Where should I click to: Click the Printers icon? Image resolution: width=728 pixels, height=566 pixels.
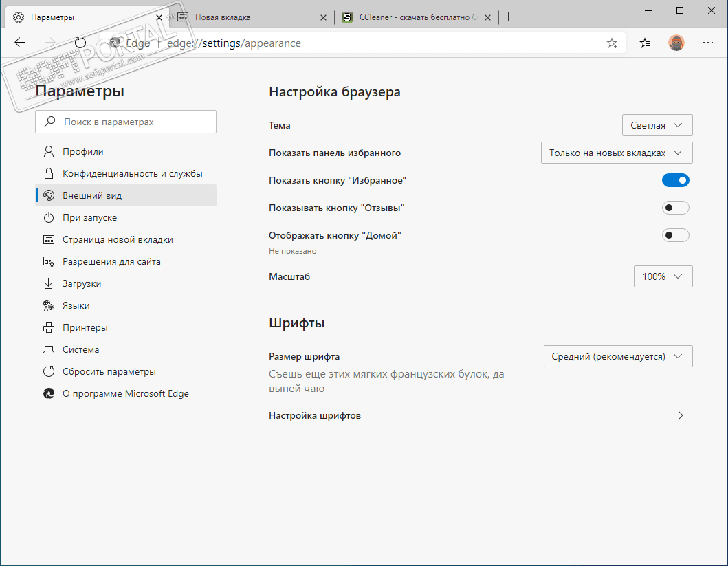48,327
